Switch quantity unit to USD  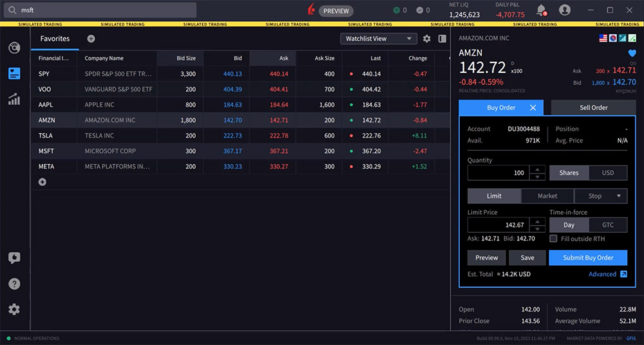[x=607, y=173]
